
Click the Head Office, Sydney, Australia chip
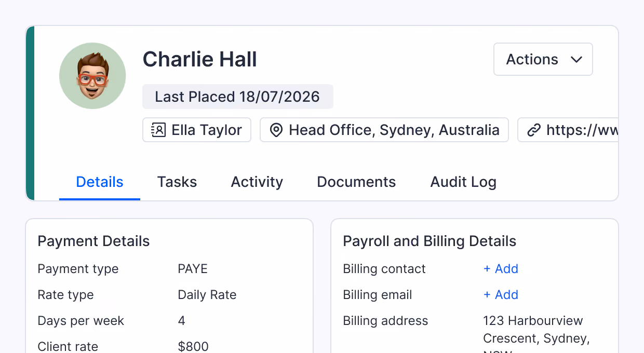tap(384, 130)
